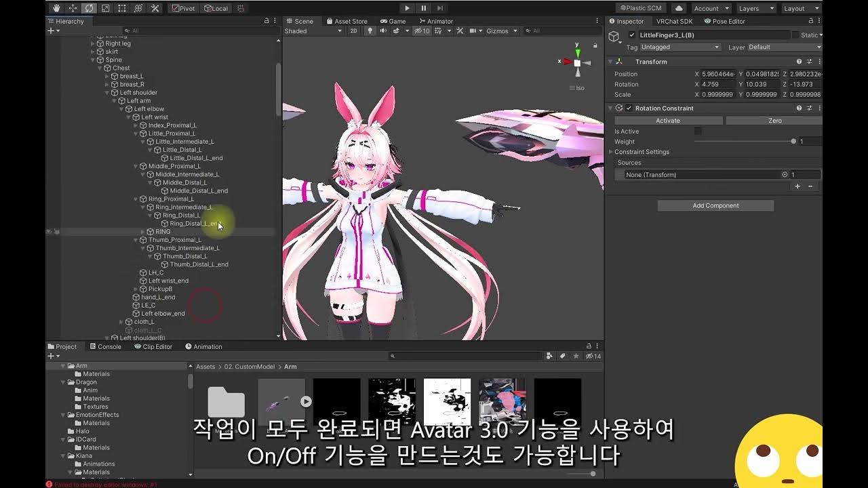Toggle LittleFinger3_L(B) object active checkbox
Viewport: 868px width, 488px height.
click(x=632, y=35)
